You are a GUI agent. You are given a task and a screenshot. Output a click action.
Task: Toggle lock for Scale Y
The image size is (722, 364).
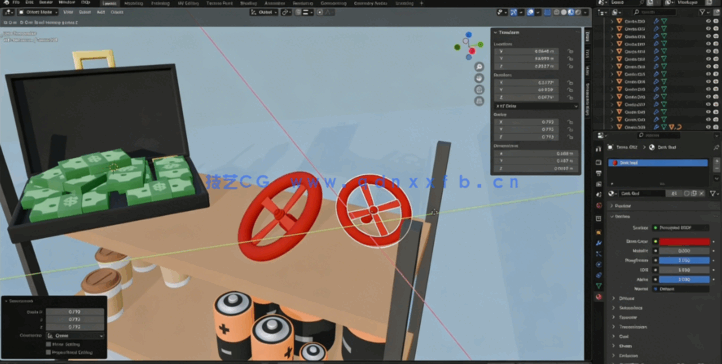coord(570,130)
